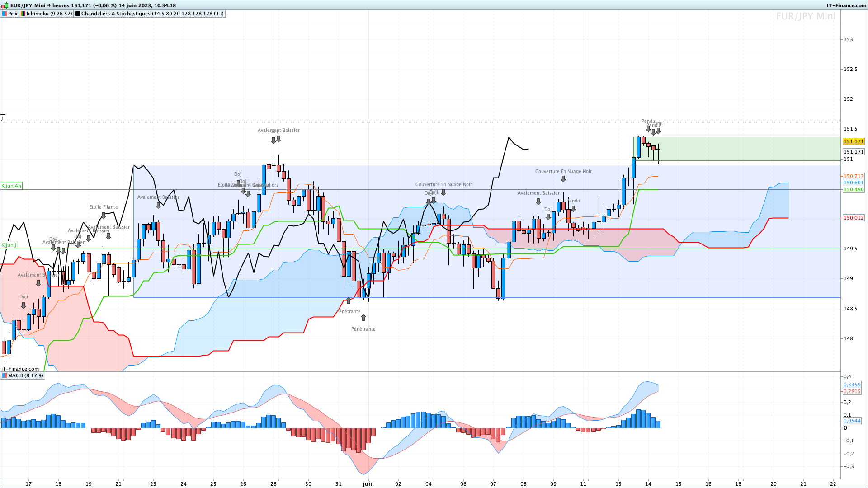Image resolution: width=868 pixels, height=488 pixels.
Task: Select the Kijun J line label
Action: [9, 245]
